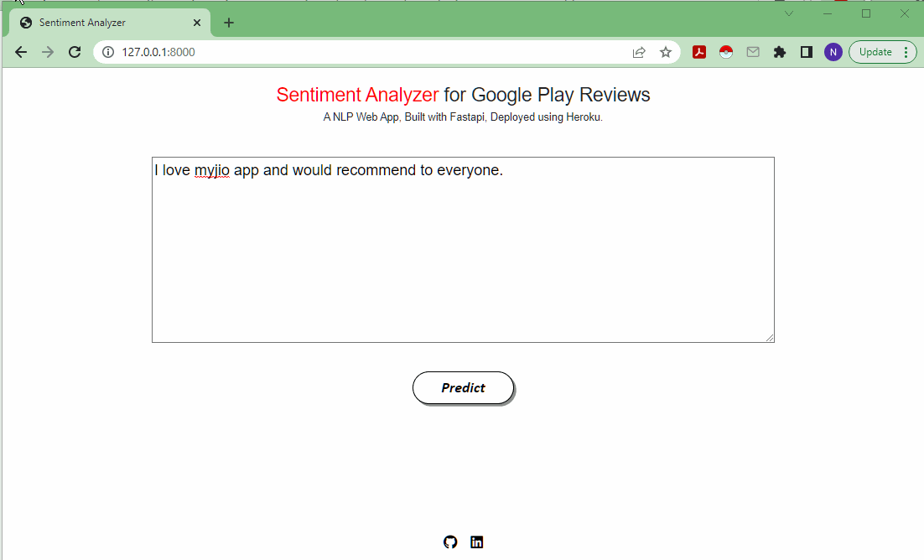Reload the page
This screenshot has height=560, width=924.
point(75,52)
